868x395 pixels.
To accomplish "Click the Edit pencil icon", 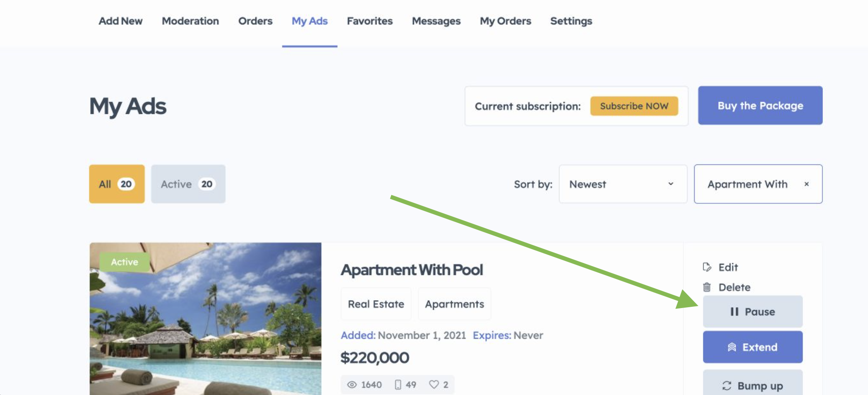I will [x=707, y=267].
